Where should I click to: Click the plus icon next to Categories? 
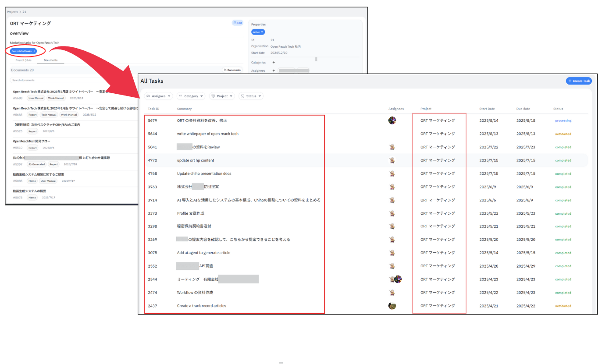tap(274, 62)
